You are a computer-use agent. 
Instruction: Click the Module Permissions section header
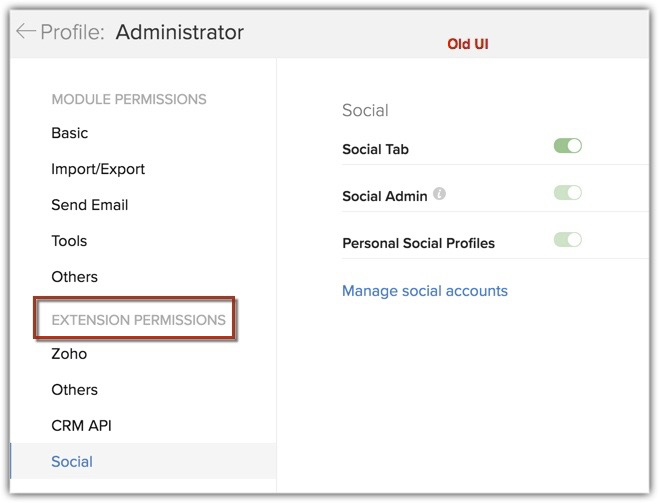pos(129,99)
